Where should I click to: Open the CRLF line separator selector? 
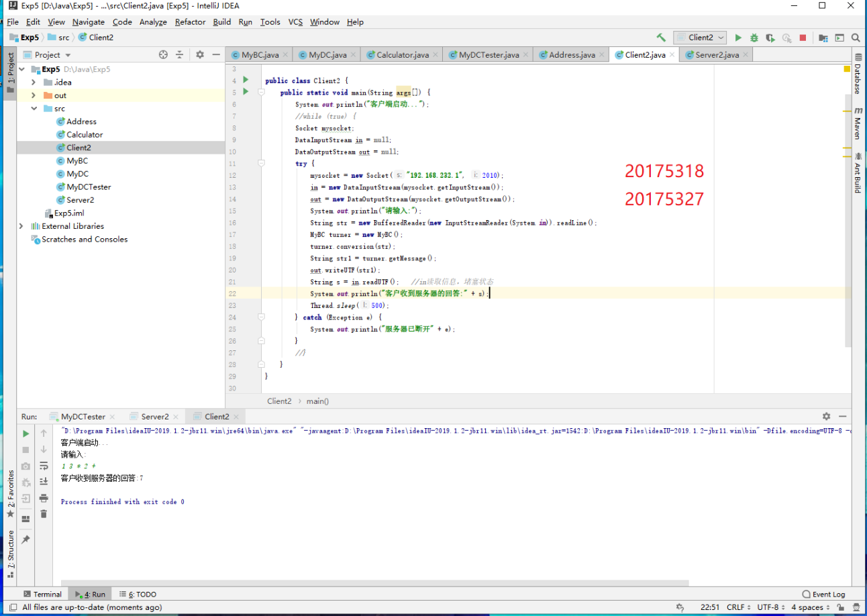pos(737,607)
